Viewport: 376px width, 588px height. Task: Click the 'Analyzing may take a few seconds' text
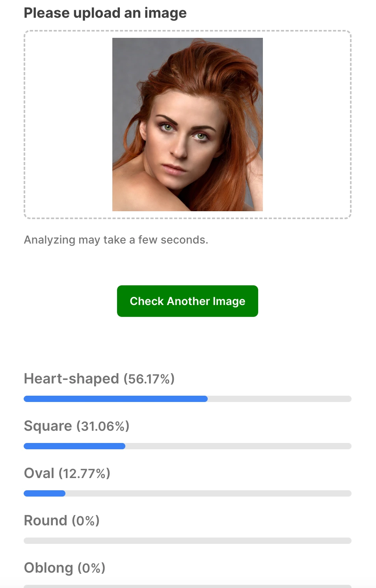pyautogui.click(x=116, y=240)
